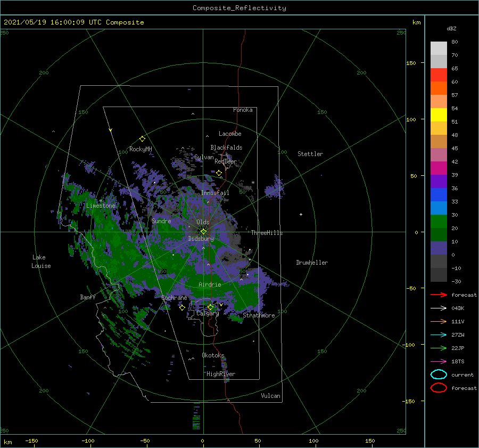Viewport: 479px width, 448px height.
Task: Click the yellow diamond marker below Cochrane
Action: [182, 308]
